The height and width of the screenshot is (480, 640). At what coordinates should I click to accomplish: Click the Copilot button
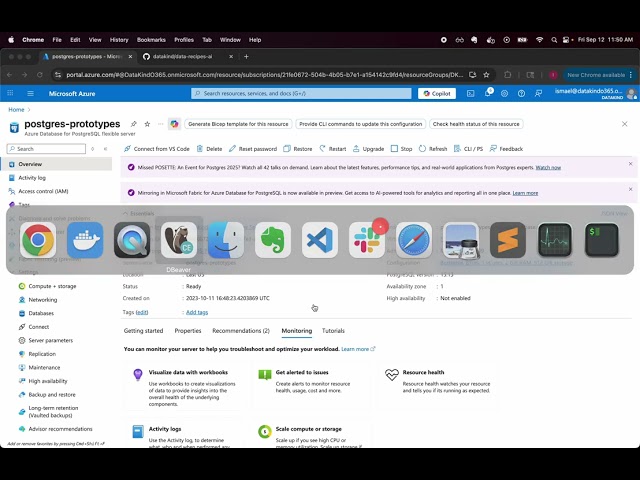coord(437,93)
